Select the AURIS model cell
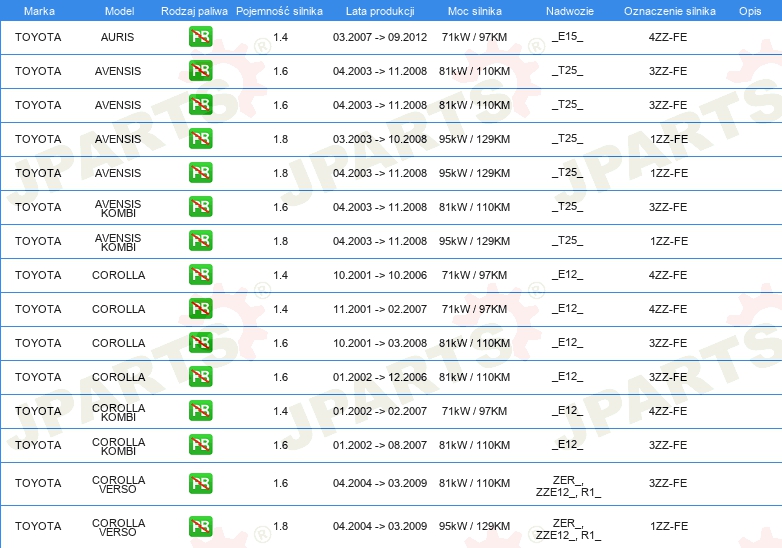The height and width of the screenshot is (548, 782). point(118,37)
